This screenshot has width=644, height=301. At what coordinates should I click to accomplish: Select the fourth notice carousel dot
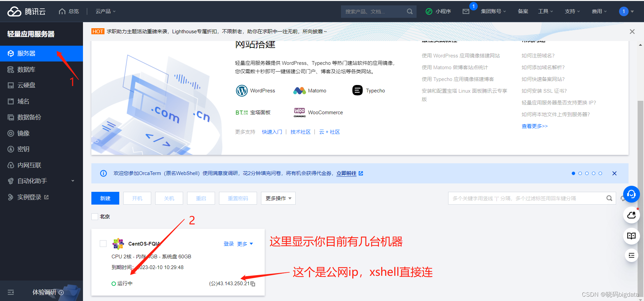594,173
